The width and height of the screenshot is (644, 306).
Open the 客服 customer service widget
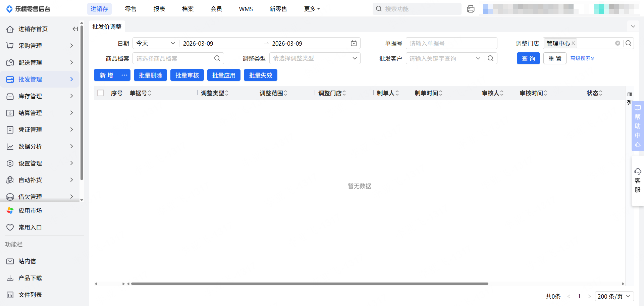638,181
